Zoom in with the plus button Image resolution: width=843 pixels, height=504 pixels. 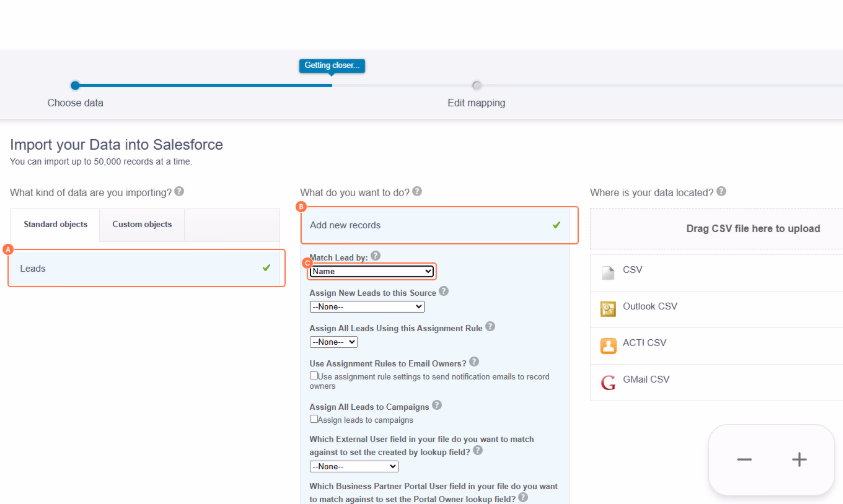pos(799,459)
